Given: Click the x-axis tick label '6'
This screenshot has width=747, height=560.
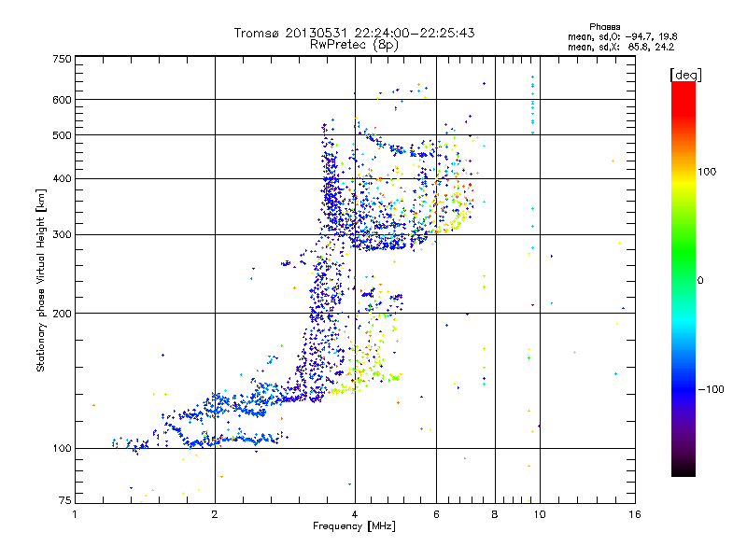Looking at the screenshot, I should coord(436,514).
